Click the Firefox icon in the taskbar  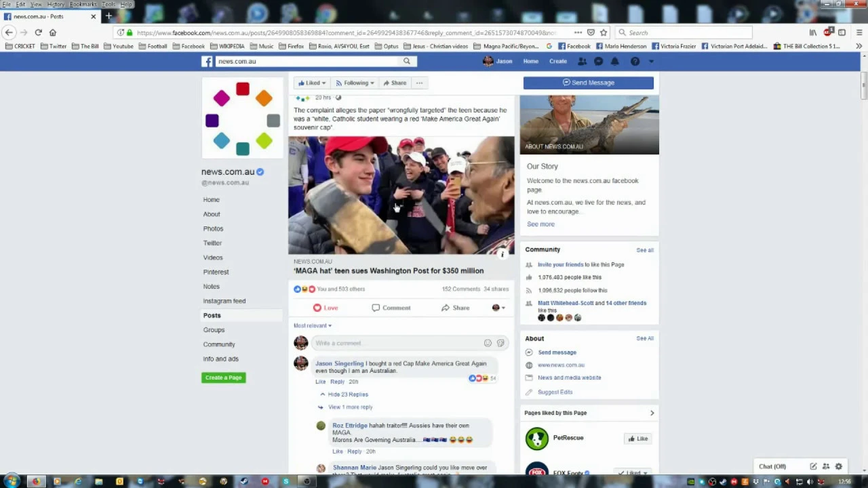click(x=35, y=481)
